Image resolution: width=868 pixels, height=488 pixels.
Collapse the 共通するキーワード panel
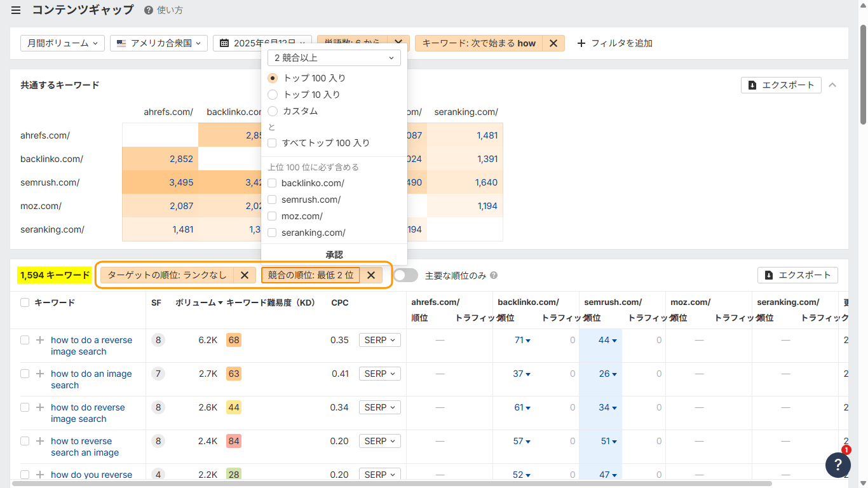tap(832, 85)
